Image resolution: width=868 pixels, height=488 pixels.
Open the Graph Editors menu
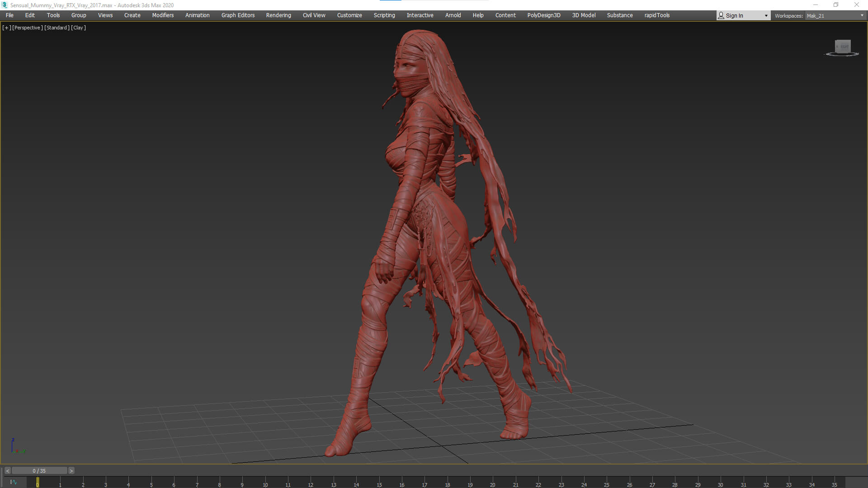(x=238, y=15)
